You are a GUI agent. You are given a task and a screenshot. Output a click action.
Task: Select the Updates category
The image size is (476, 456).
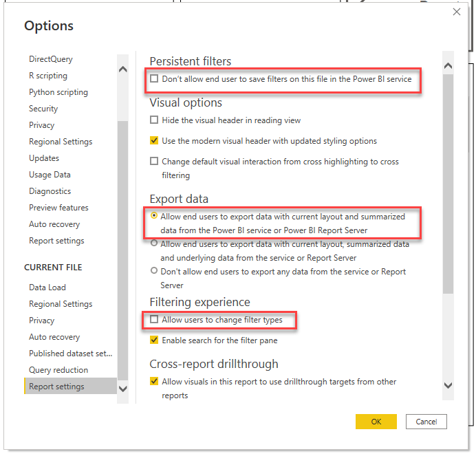[x=44, y=158]
